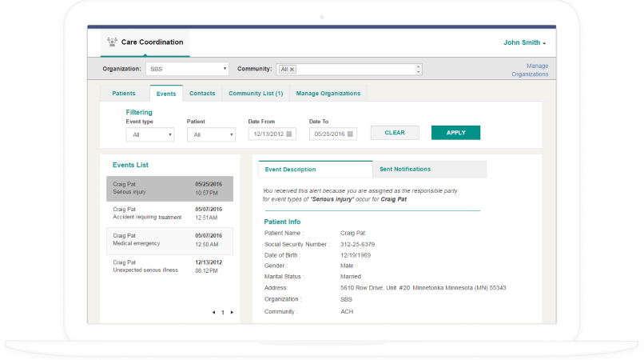Open the Date From calendar picker icon
The image size is (644, 360).
pos(289,134)
